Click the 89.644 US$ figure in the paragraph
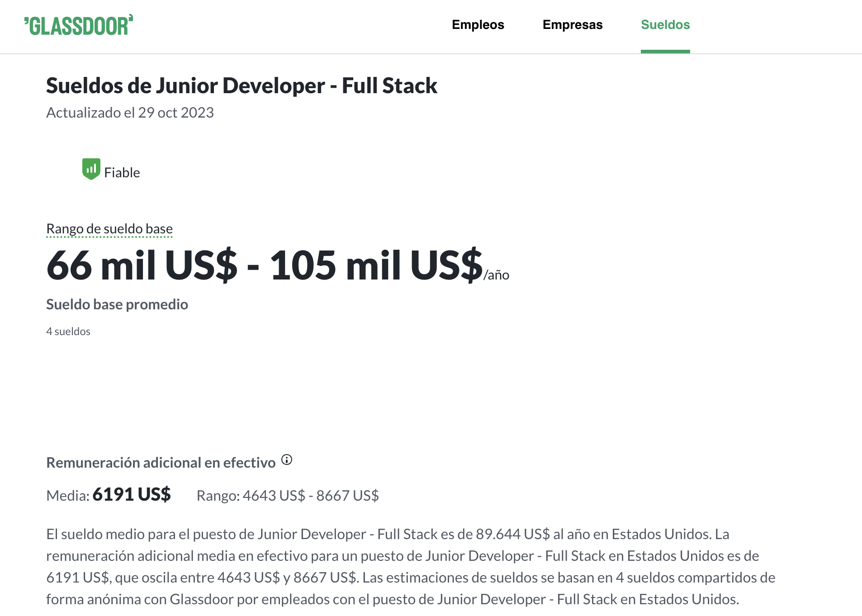This screenshot has height=616, width=862. [x=512, y=534]
